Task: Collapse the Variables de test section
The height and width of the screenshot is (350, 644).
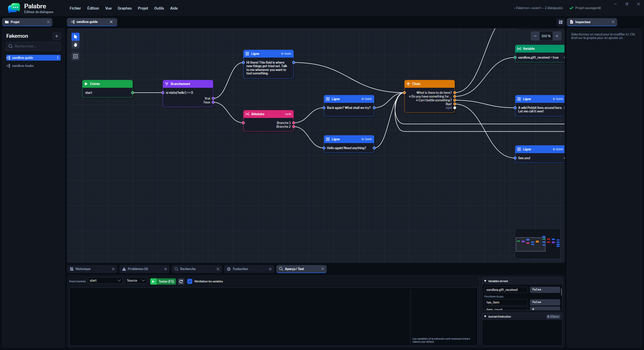Action: 485,281
